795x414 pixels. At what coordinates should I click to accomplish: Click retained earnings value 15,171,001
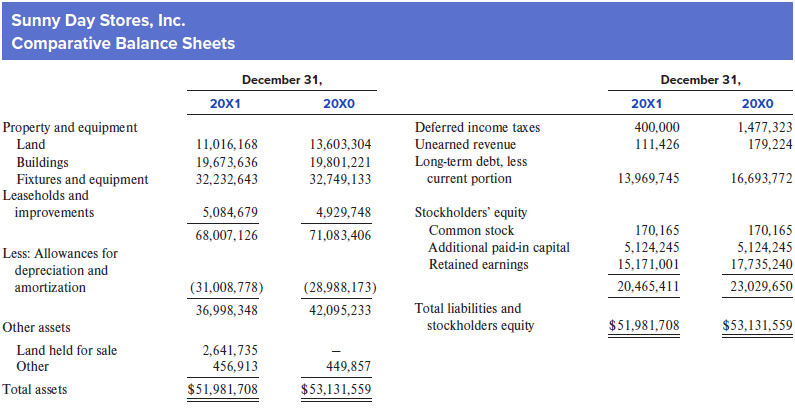point(648,265)
